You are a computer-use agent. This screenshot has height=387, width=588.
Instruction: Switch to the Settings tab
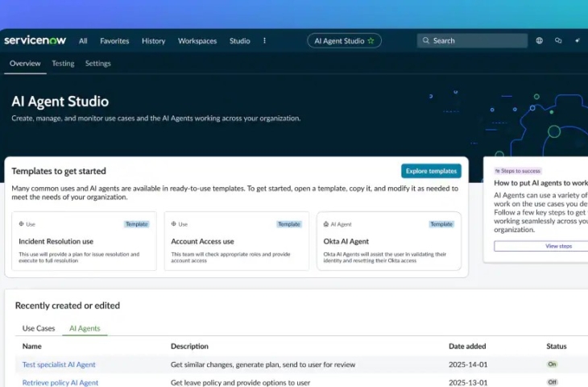coord(98,64)
